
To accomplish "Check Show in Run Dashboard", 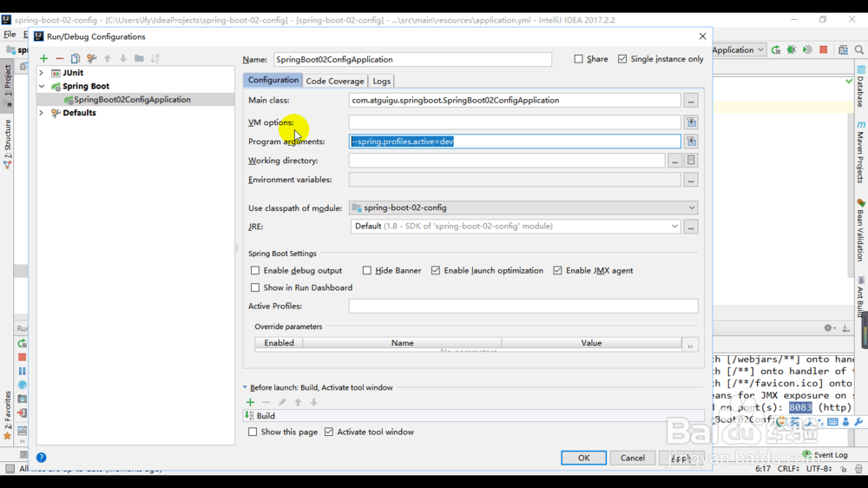I will coord(255,287).
